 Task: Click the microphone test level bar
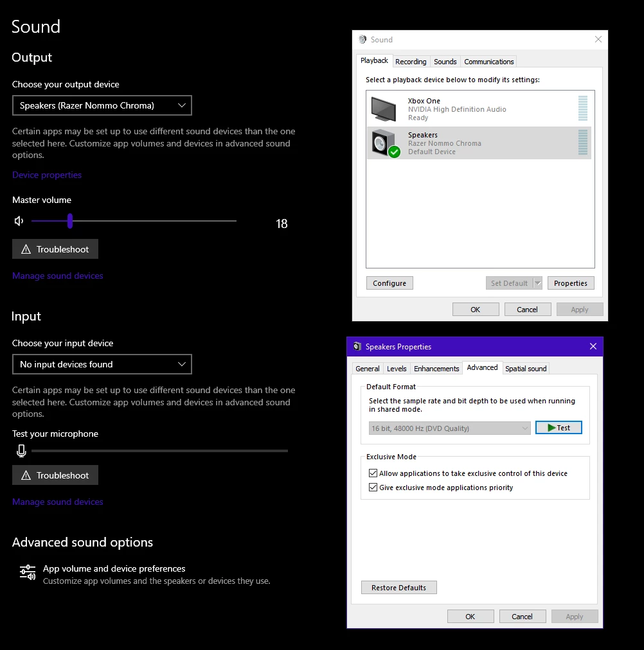coord(159,451)
